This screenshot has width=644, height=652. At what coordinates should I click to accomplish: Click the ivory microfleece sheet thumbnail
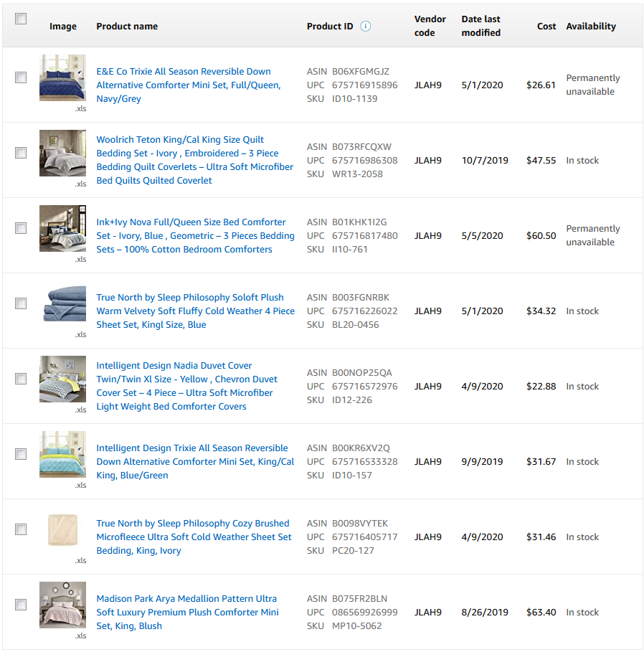point(63,530)
